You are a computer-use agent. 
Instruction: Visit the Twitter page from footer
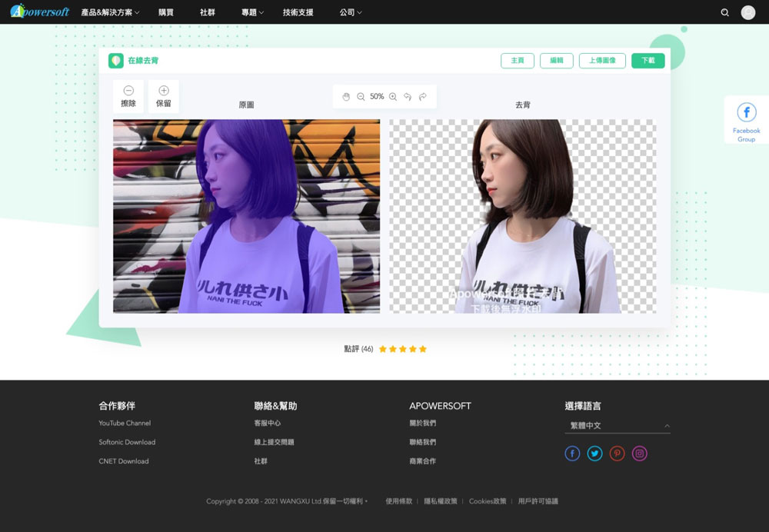[x=594, y=454]
